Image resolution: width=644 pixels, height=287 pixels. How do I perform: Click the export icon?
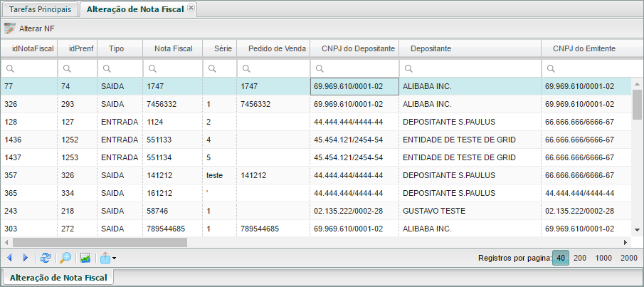pyautogui.click(x=105, y=258)
